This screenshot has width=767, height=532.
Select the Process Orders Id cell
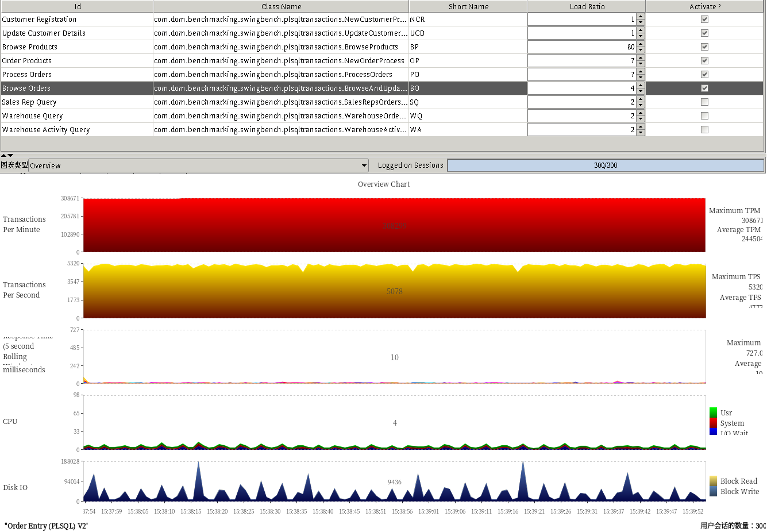coord(77,74)
